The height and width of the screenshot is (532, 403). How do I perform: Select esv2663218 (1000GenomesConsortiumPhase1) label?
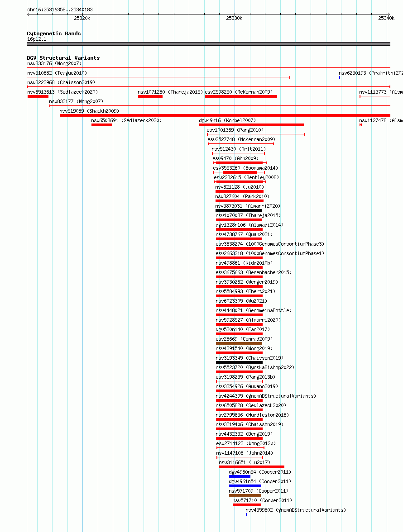[270, 253]
